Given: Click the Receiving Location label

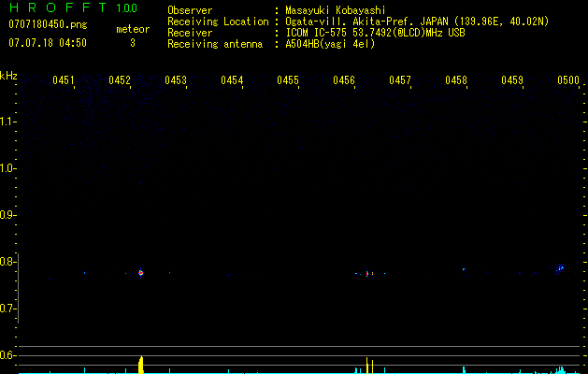Looking at the screenshot, I should coord(218,22).
